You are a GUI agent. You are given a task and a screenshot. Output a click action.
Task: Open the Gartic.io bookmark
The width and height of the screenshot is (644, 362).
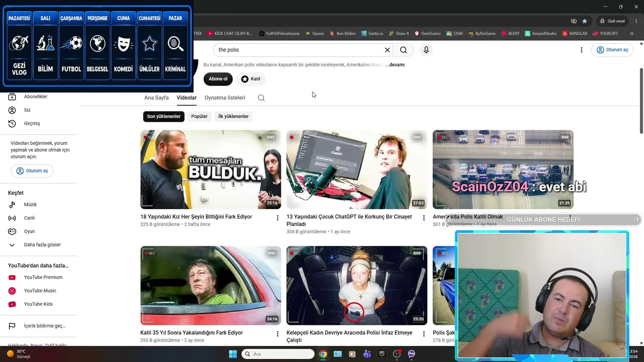click(372, 34)
